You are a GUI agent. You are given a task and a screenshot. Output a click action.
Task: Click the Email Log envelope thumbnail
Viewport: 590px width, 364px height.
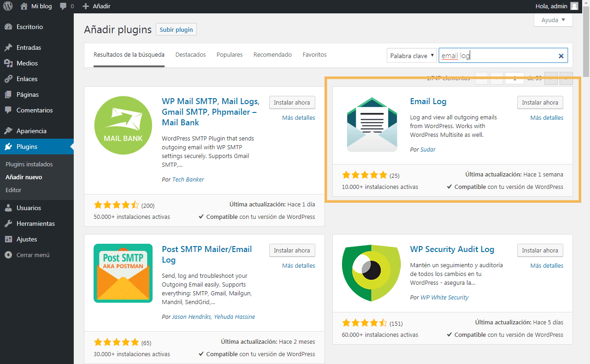(x=372, y=124)
